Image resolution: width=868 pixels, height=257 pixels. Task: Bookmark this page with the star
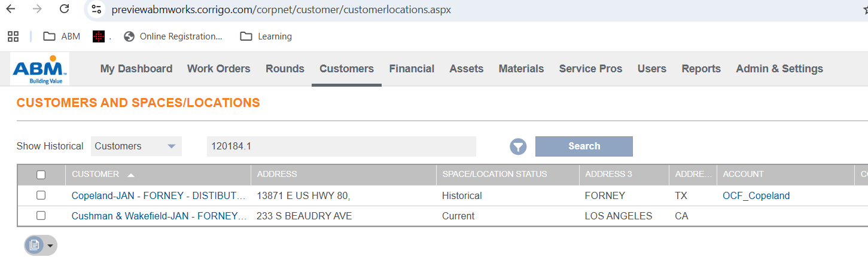[865, 10]
